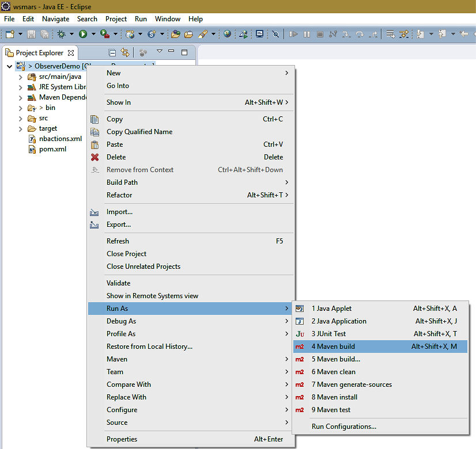Click the green Run toolbar button
Screen dimensions: 476x449
(x=83, y=34)
